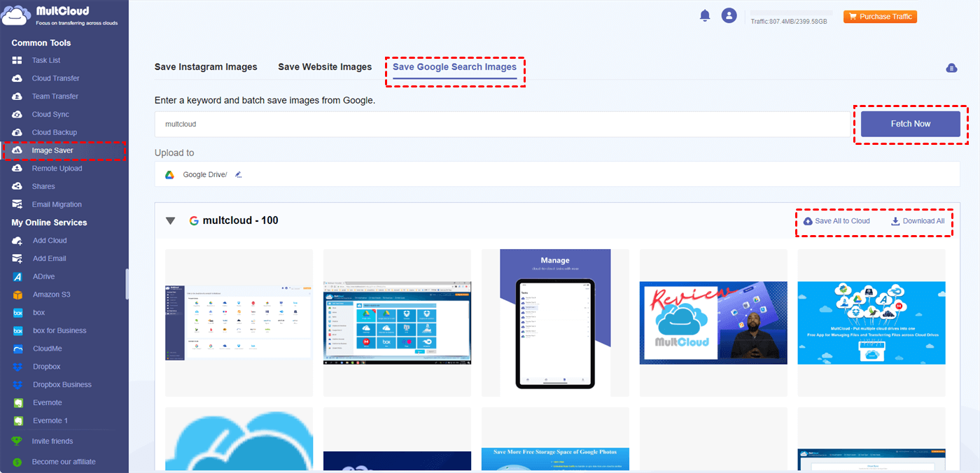980x473 pixels.
Task: Click the CloudMe service icon
Action: tap(18, 348)
